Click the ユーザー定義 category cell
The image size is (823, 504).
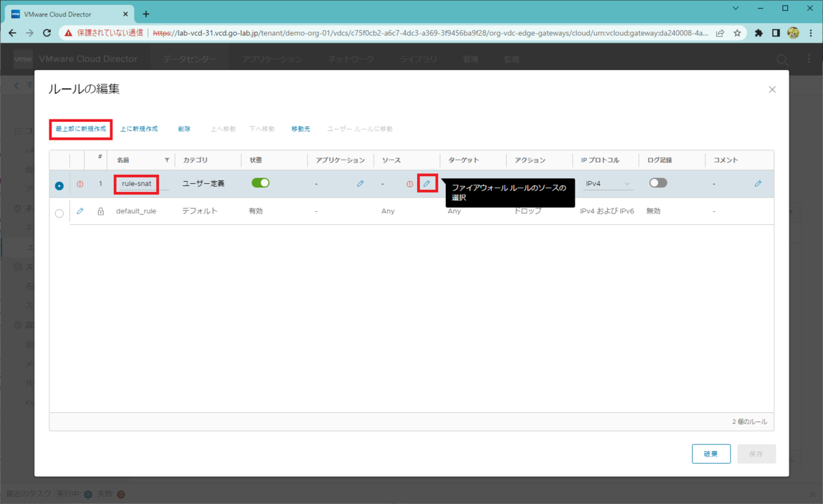(203, 184)
